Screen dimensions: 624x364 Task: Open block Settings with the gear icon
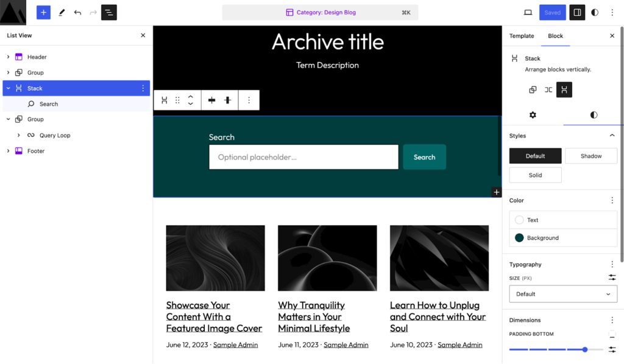[533, 114]
